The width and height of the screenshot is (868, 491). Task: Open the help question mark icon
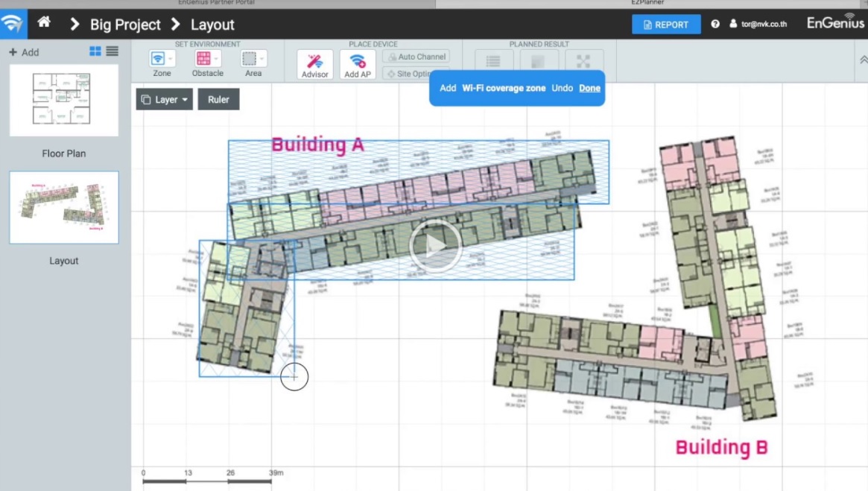coord(715,24)
